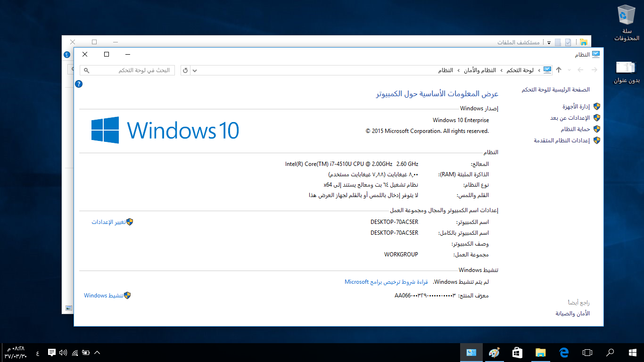Screen dimensions: 644x362
Task: Click the input language indicator in the tray
Action: coord(38,353)
